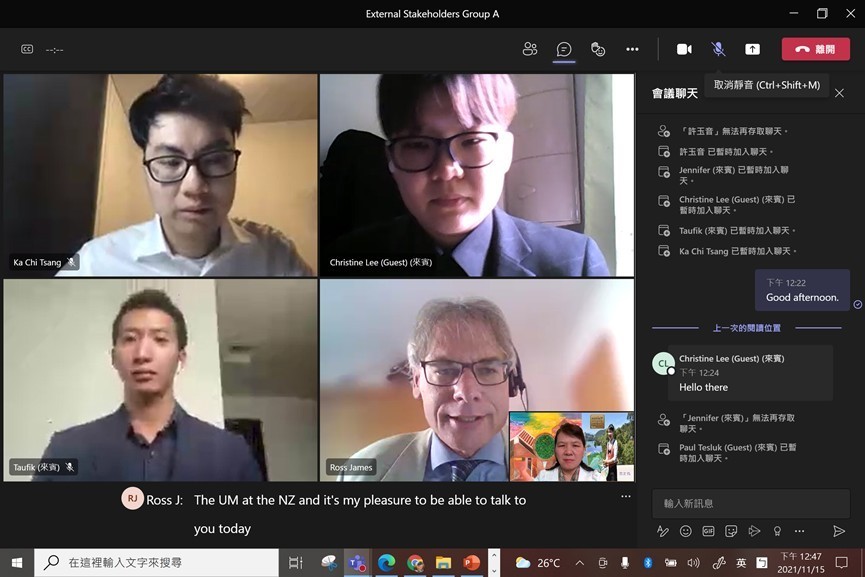865x577 pixels.
Task: Click the Bluetooth tray icon
Action: click(648, 563)
